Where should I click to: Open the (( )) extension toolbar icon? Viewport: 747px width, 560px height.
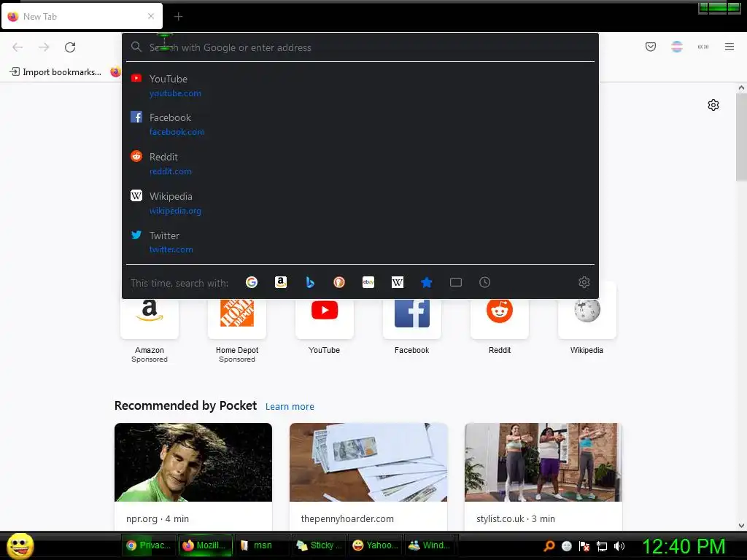[x=703, y=47]
